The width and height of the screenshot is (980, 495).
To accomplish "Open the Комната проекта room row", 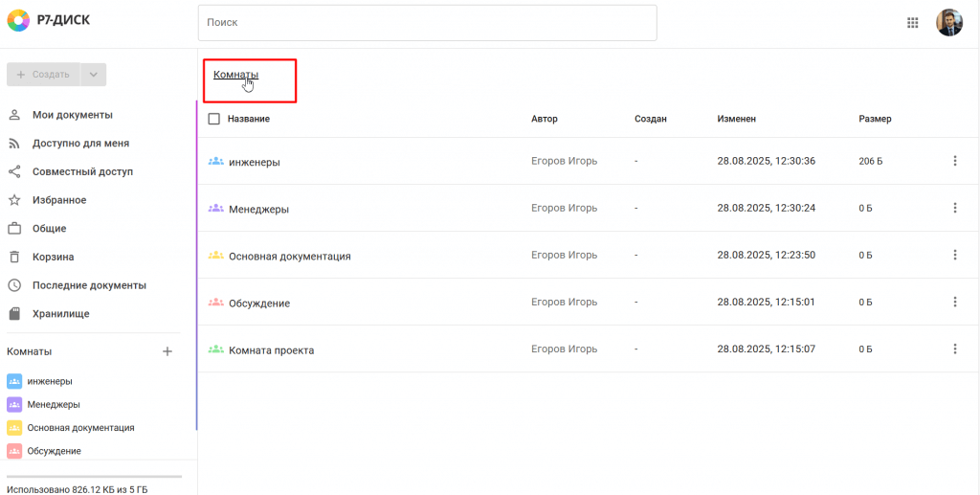I will [589, 349].
